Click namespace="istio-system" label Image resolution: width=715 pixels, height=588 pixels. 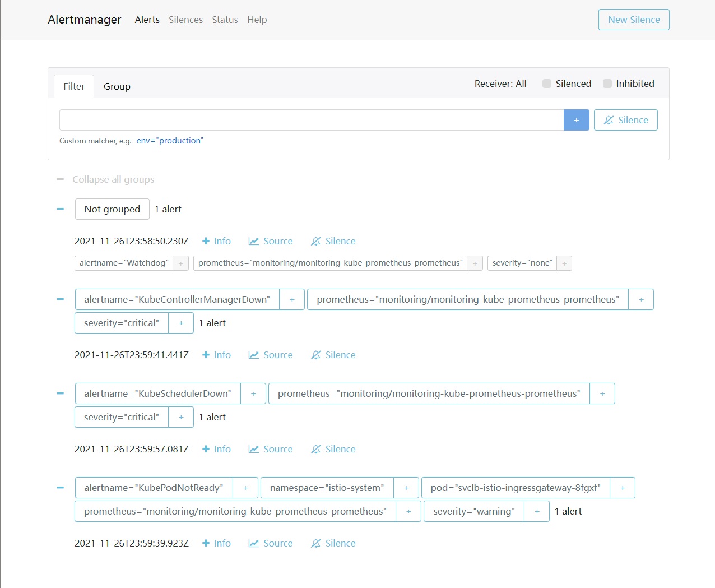coord(327,488)
